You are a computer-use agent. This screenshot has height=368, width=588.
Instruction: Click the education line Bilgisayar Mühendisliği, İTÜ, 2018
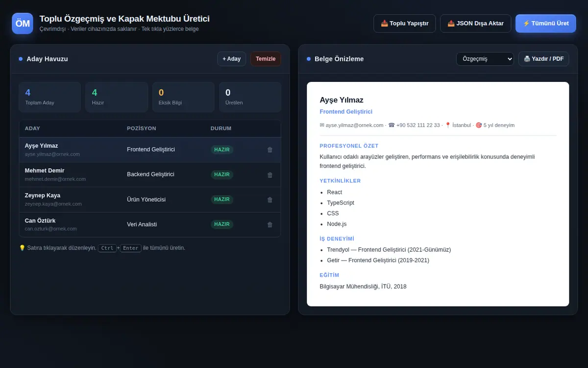click(x=363, y=287)
